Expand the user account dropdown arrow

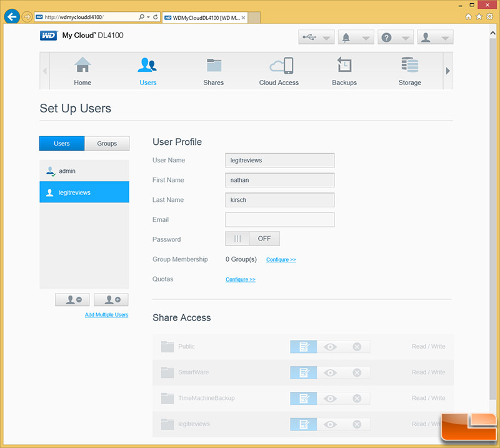click(x=445, y=39)
